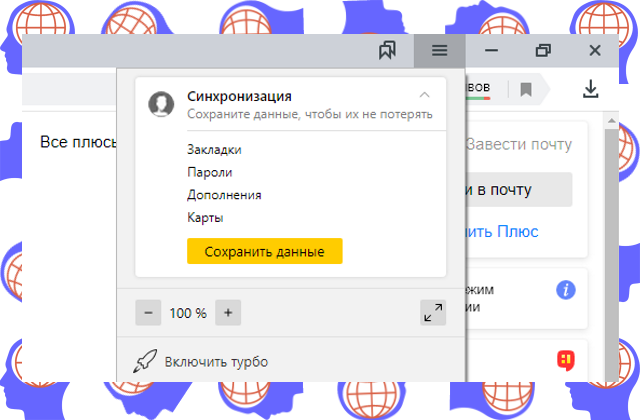
Task: Select Пароли in sync list
Action: (x=209, y=172)
